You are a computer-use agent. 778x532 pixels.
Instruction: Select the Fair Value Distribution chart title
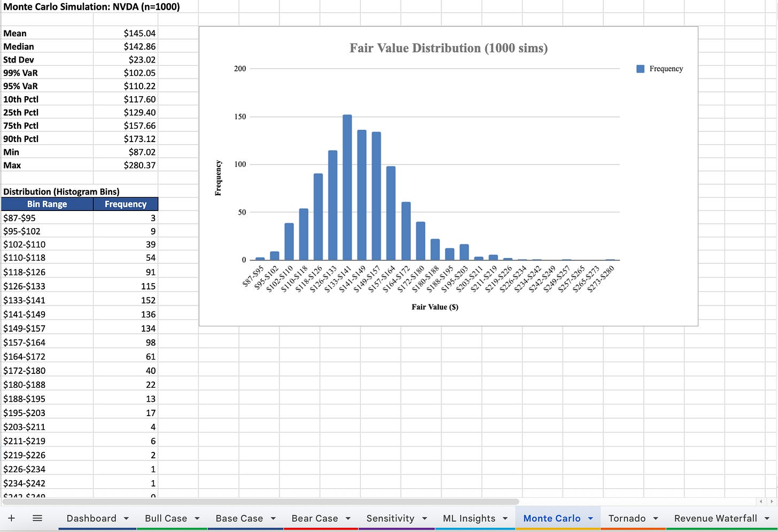pos(448,49)
